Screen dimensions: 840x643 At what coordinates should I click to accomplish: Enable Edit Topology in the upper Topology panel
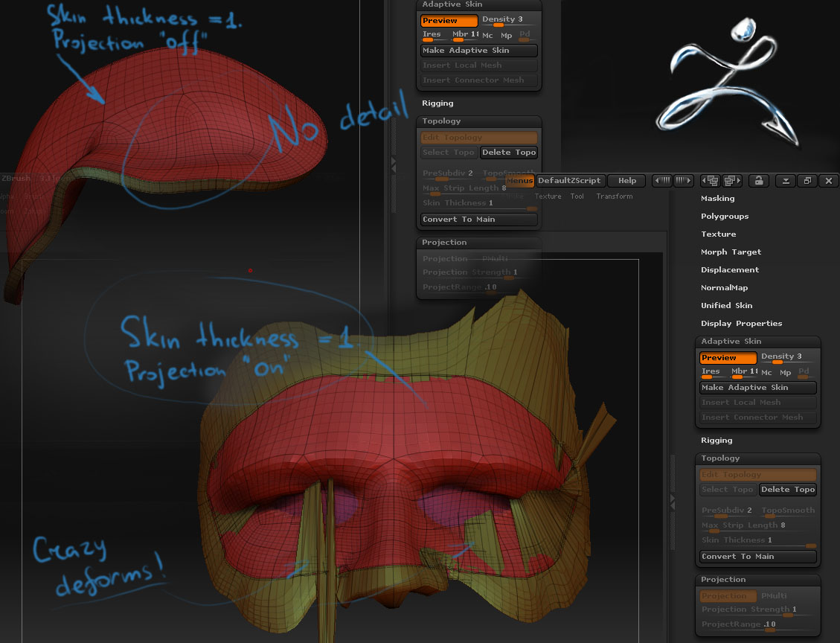[x=479, y=137]
